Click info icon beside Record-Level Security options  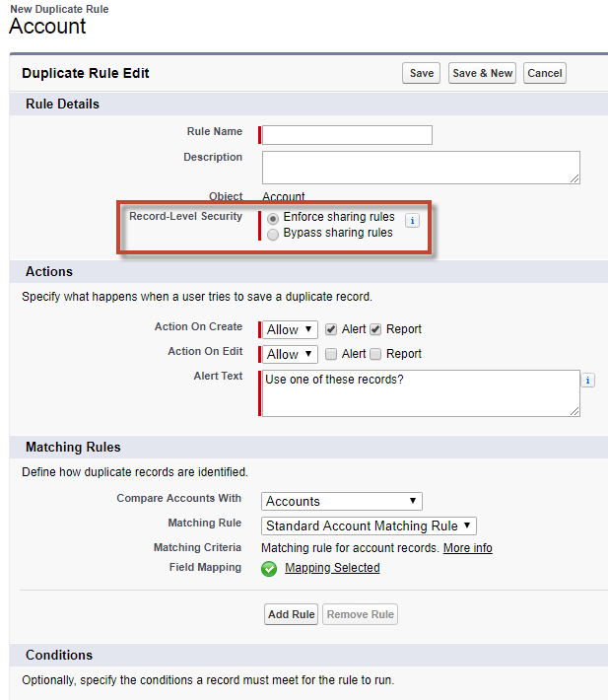point(412,221)
